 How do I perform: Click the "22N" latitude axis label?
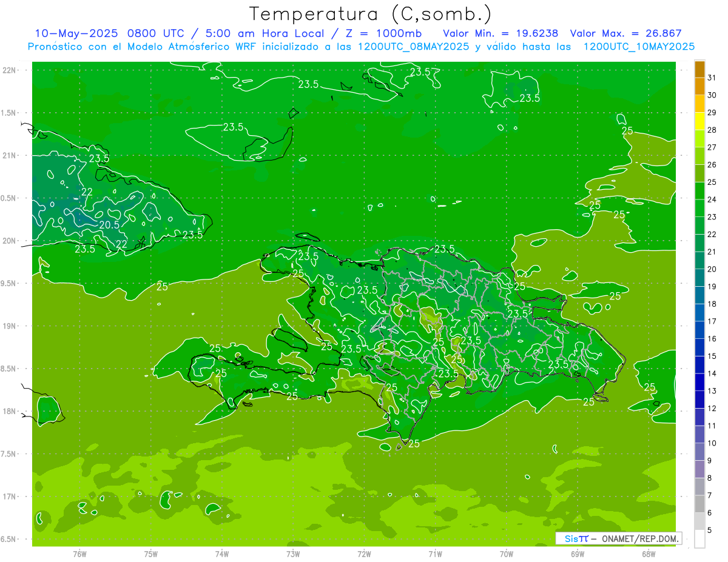(x=8, y=70)
